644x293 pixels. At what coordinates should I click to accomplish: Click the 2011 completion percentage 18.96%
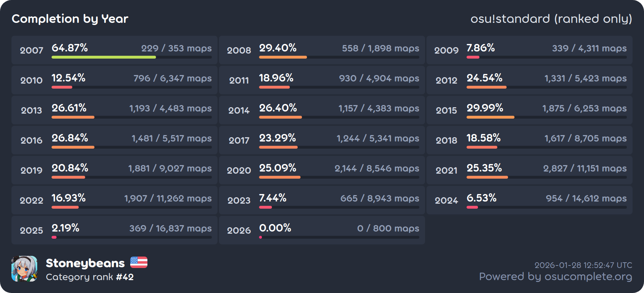coord(276,78)
